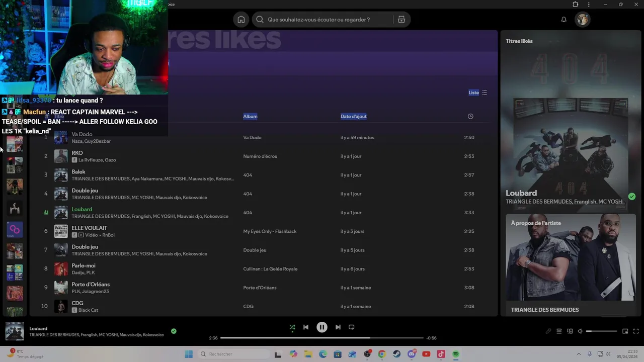
Task: Open the browse icon in search bar
Action: point(401,20)
